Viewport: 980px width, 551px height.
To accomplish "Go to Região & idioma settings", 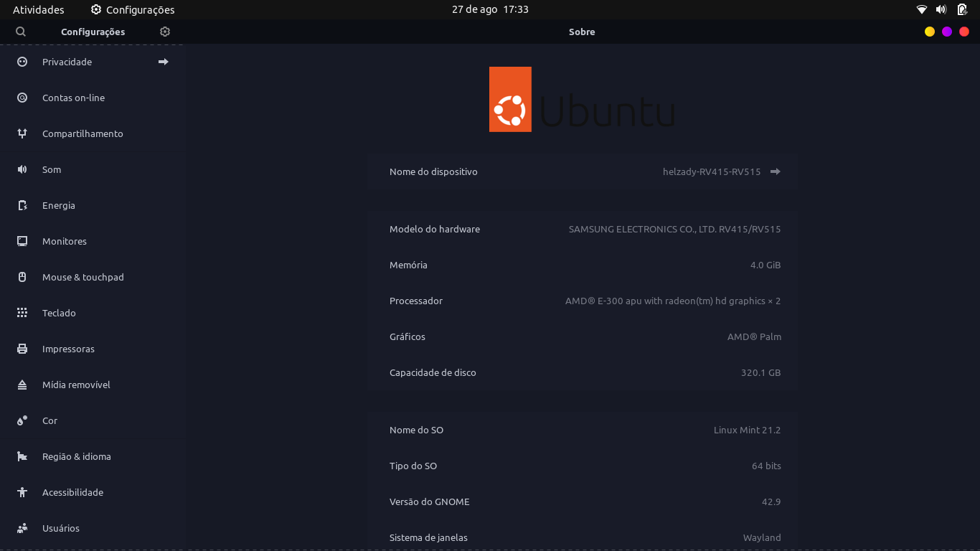I will pos(93,456).
